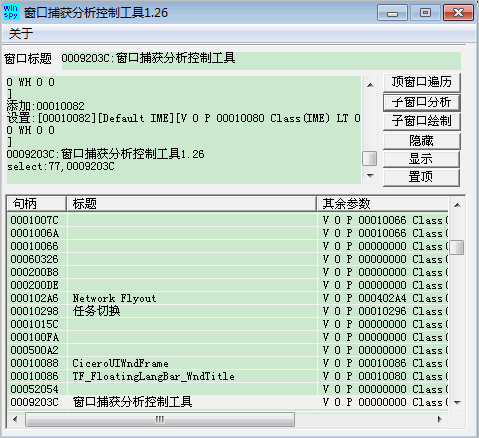Screen dimensions: 479x438
Task: Click the 顶窗口遍历 button
Action: tap(421, 82)
